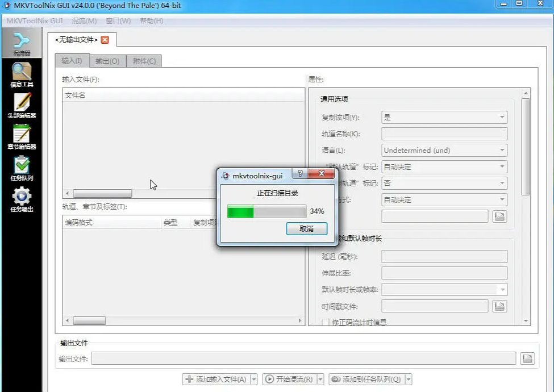Open the 头部编辑器 header editor

tap(22, 106)
